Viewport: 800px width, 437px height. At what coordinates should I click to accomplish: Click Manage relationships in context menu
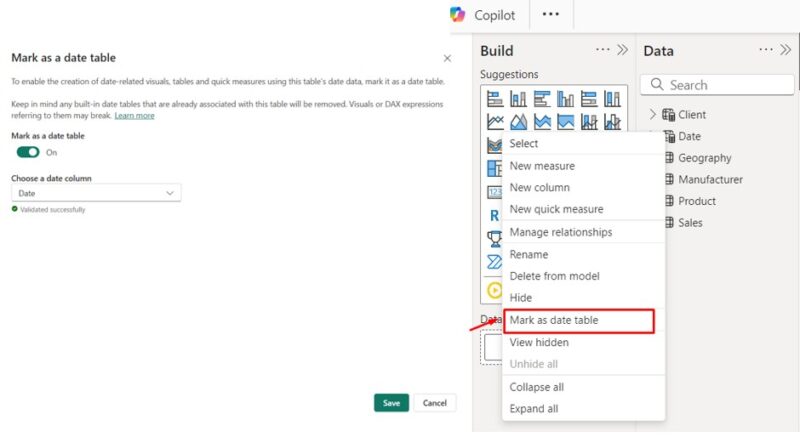560,232
